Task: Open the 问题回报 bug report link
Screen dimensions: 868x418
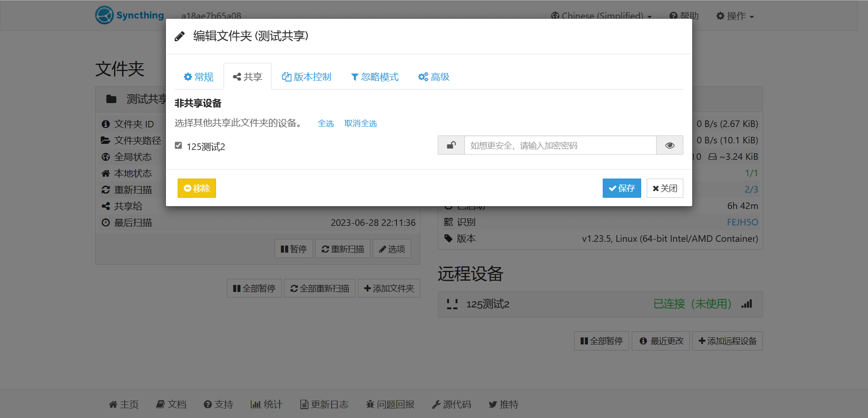Action: point(390,404)
